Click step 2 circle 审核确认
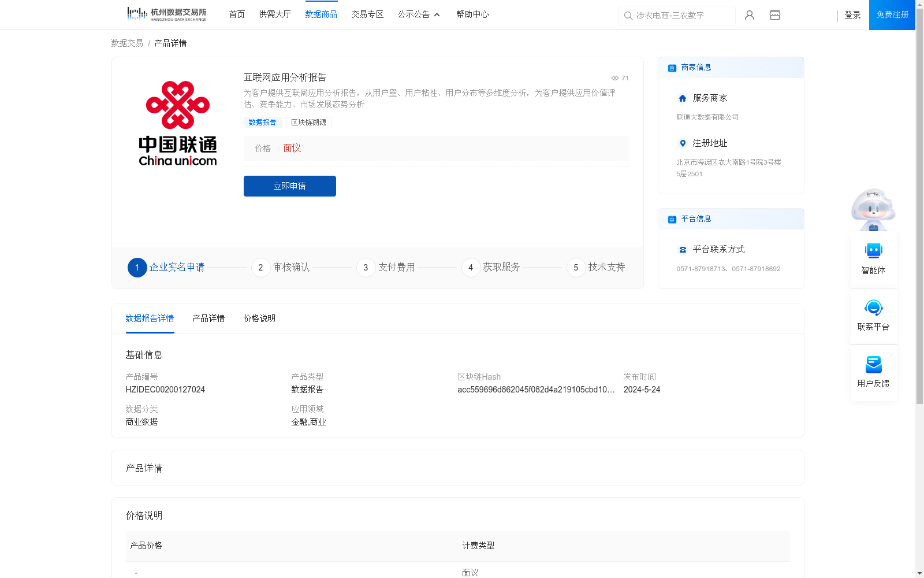Screen dimensions: 924x578 pos(260,268)
